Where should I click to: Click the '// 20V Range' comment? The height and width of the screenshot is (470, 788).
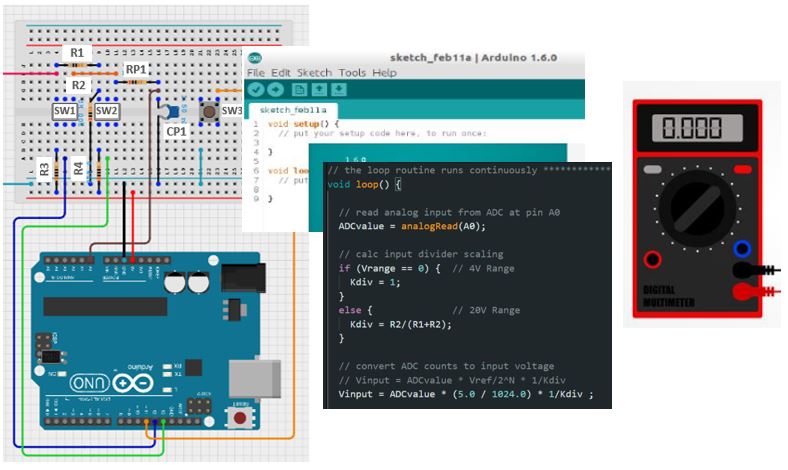click(x=486, y=310)
